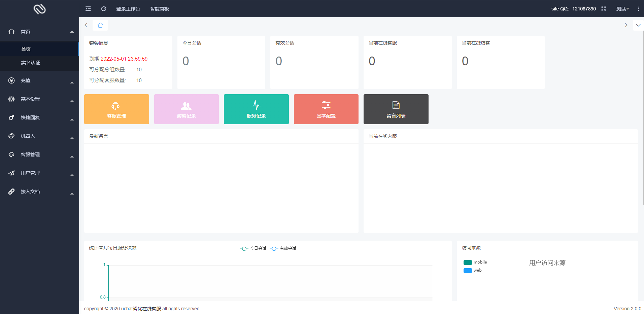Toggle 今日会话 series in chart legend
Screen dimensions: 644x314
253,248
